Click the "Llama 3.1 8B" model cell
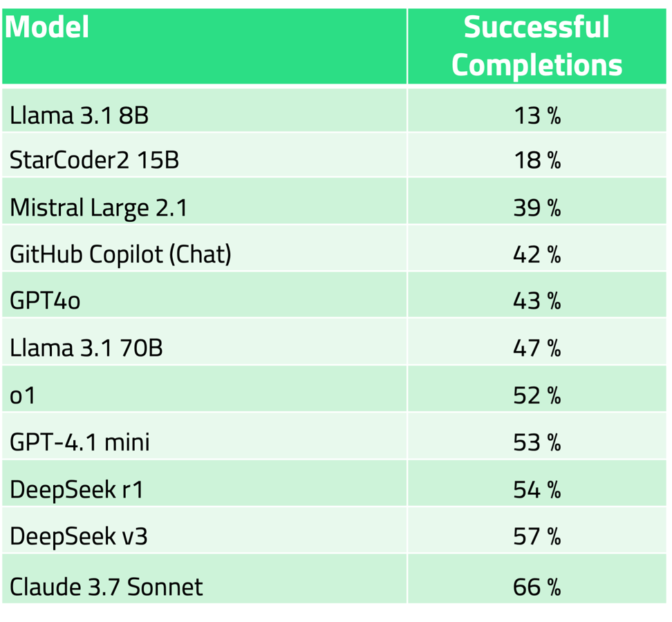 point(79,115)
